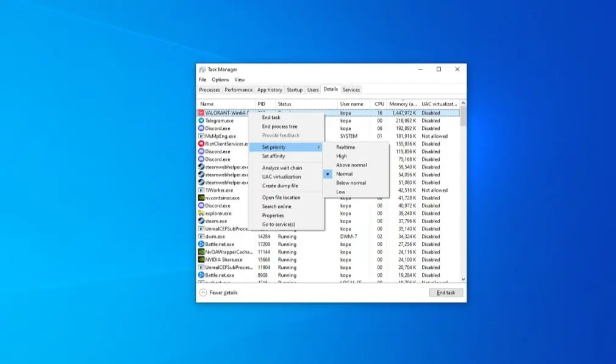This screenshot has width=616, height=364.
Task: Open the Options menu
Action: (220, 80)
